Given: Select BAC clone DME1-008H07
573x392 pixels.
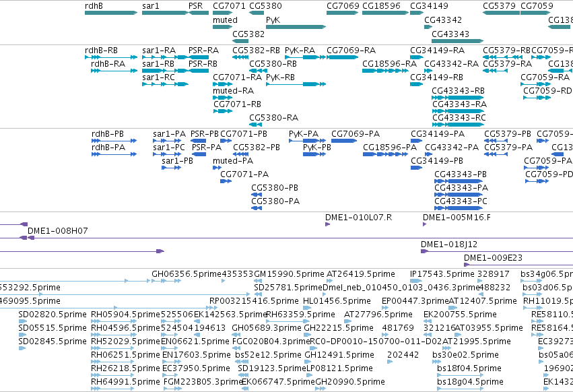Looking at the screenshot, I should coord(58,231).
